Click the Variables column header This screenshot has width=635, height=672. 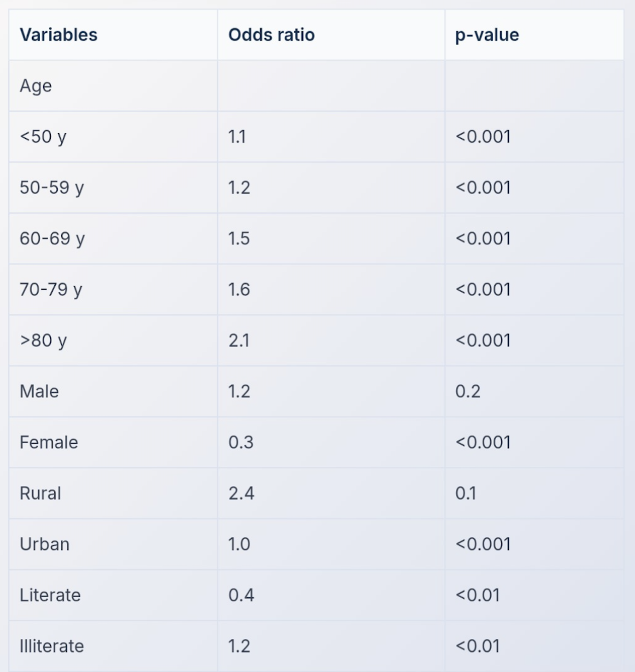click(59, 35)
